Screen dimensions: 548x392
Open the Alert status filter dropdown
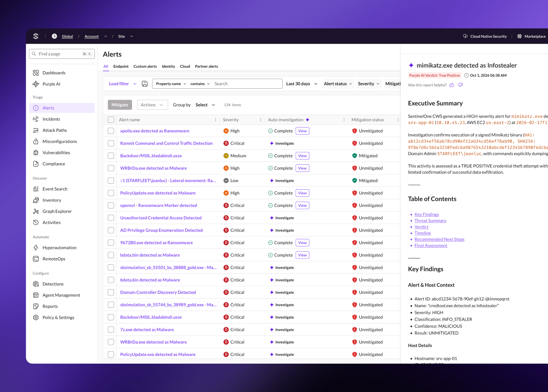point(338,84)
